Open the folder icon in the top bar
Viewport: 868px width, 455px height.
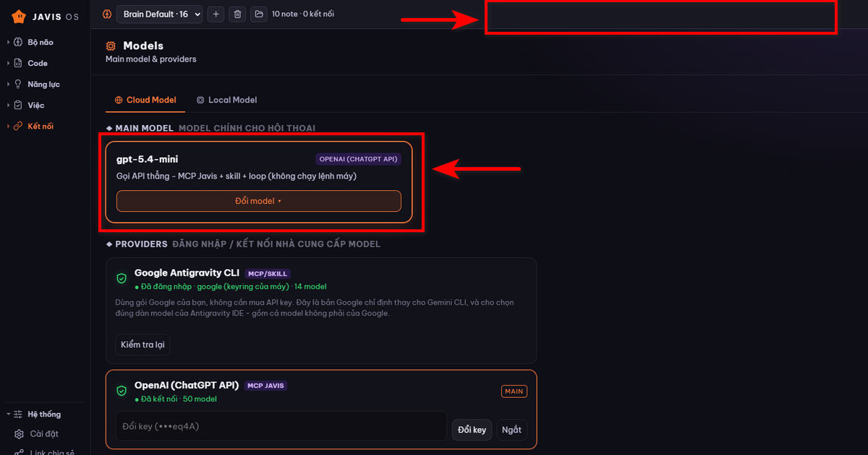259,14
